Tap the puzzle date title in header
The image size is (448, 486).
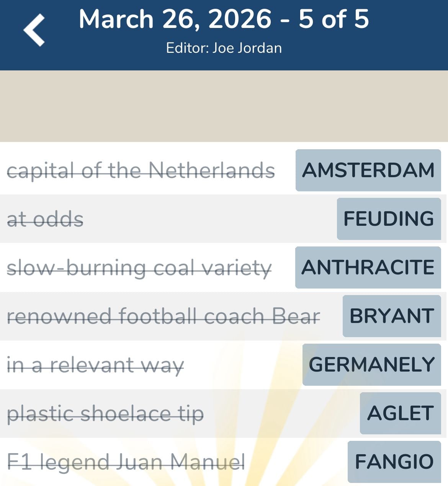224,19
